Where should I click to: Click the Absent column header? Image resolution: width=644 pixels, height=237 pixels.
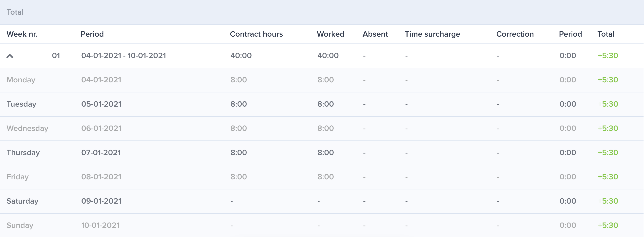pos(375,34)
